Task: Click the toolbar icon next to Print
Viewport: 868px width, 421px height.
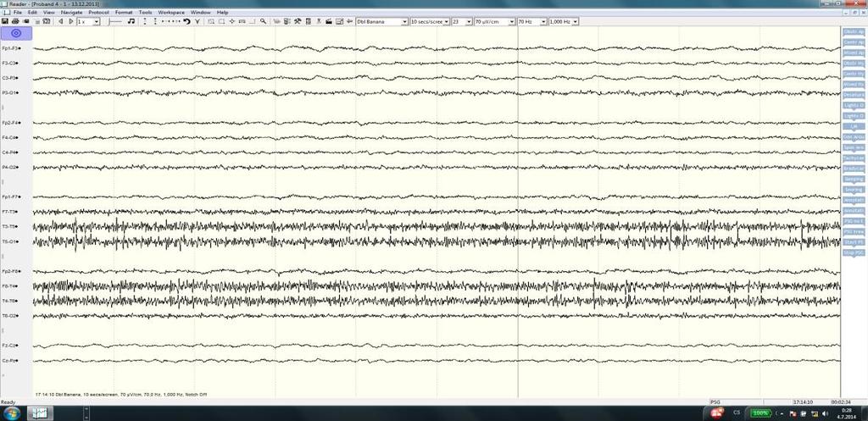Action: 26,21
